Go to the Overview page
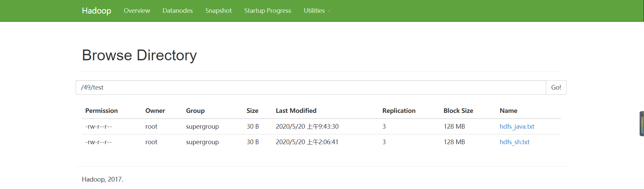 tap(137, 11)
